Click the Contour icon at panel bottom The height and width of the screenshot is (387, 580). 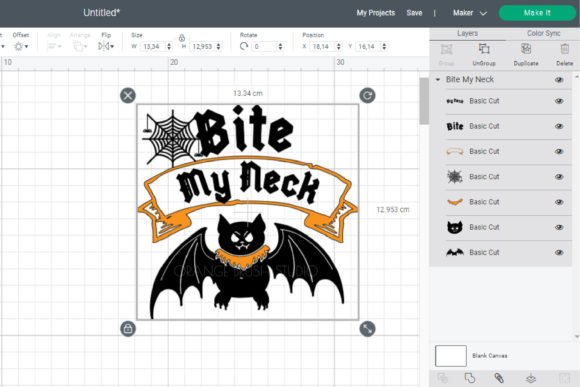[564, 378]
